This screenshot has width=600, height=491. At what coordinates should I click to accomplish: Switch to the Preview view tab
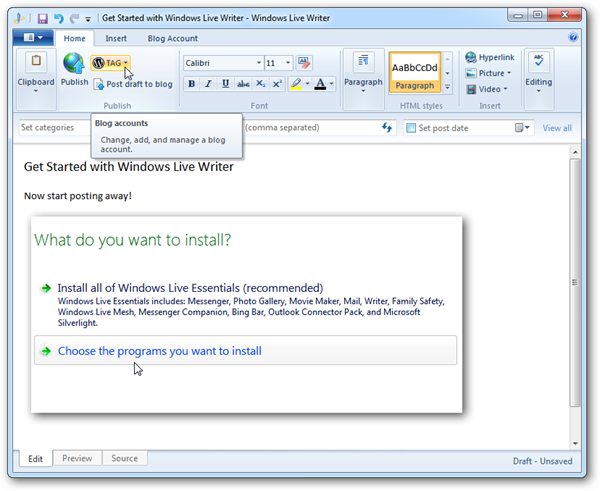77,458
